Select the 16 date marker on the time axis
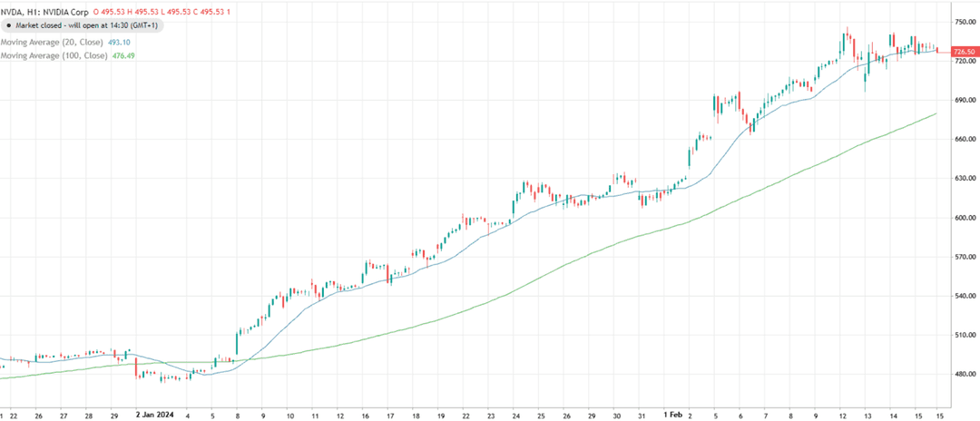This screenshot has height=421, width=980. (366, 414)
